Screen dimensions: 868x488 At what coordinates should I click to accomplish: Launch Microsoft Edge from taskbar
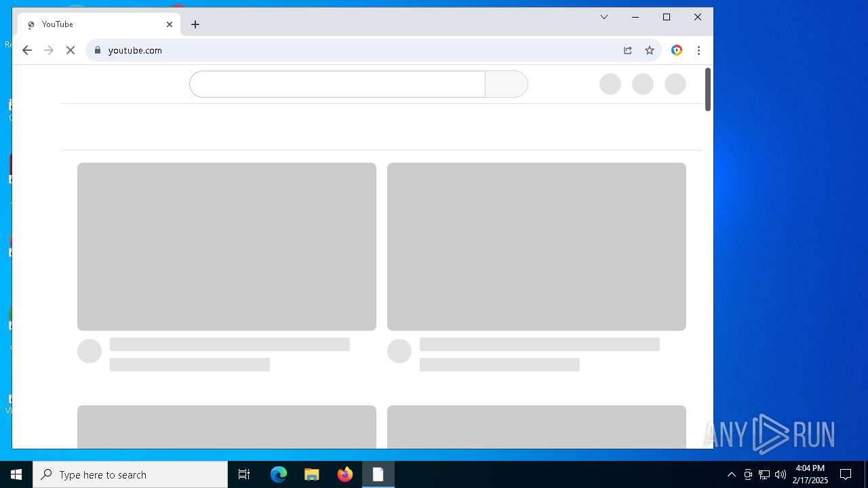pos(279,474)
